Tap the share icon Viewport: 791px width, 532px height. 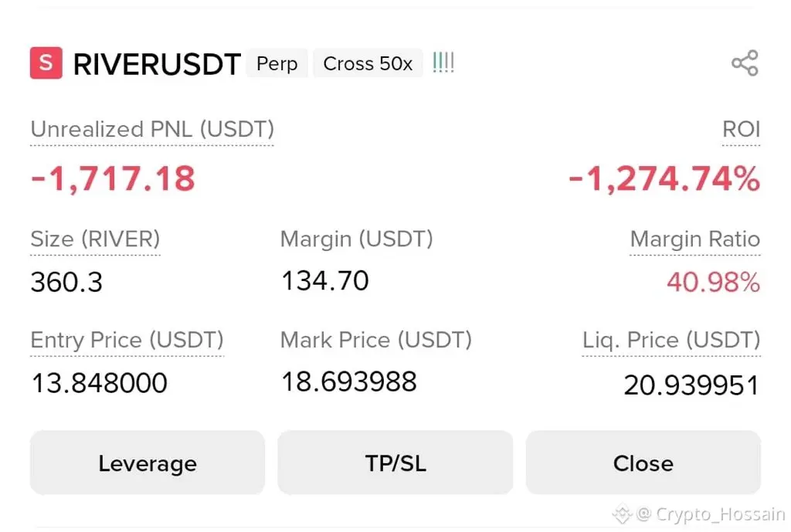click(x=745, y=63)
